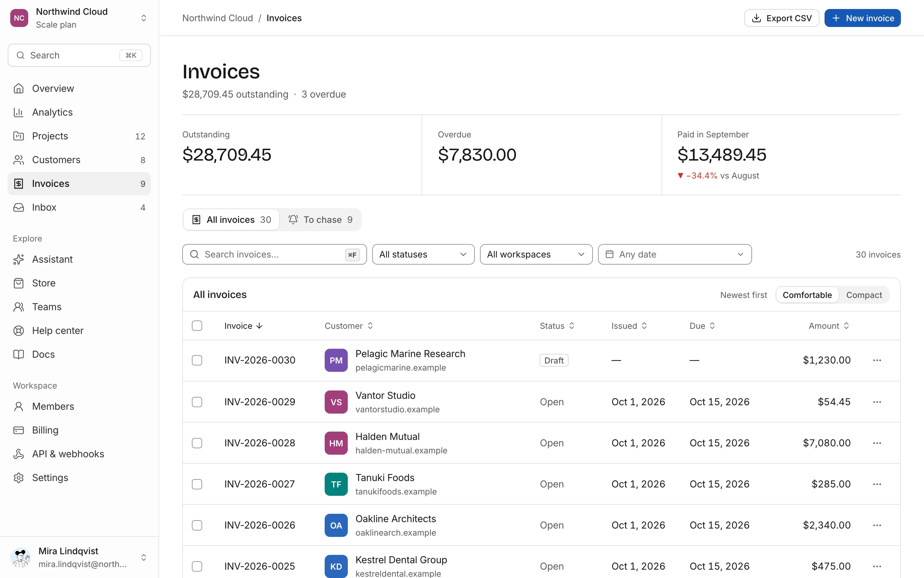Toggle the select-all invoices checkbox
The height and width of the screenshot is (578, 924).
point(197,325)
